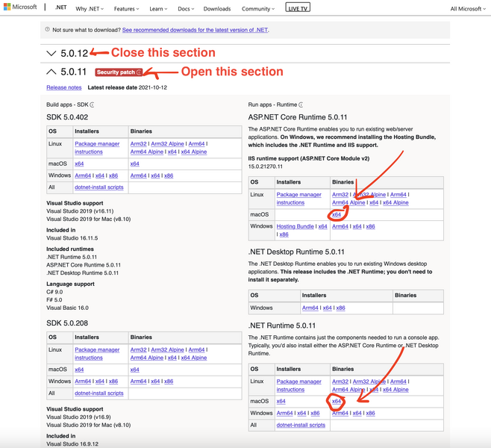The height and width of the screenshot is (448, 491).
Task: Open the Community dropdown menu
Action: (x=258, y=9)
